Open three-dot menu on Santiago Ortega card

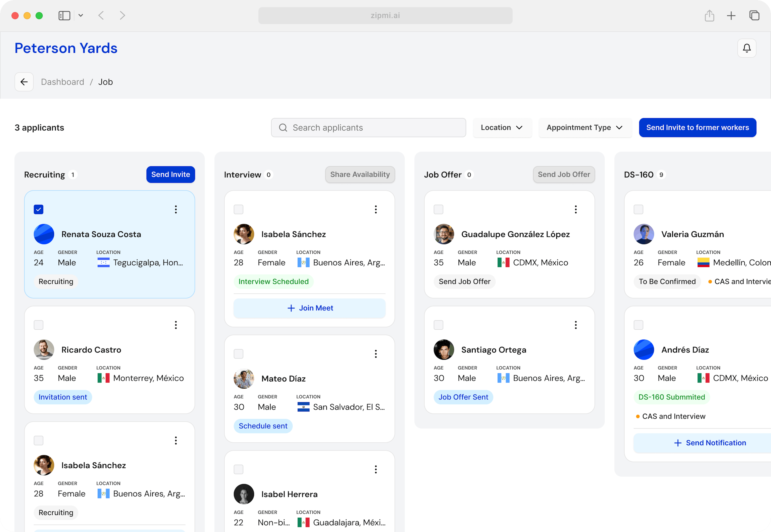pyautogui.click(x=575, y=325)
